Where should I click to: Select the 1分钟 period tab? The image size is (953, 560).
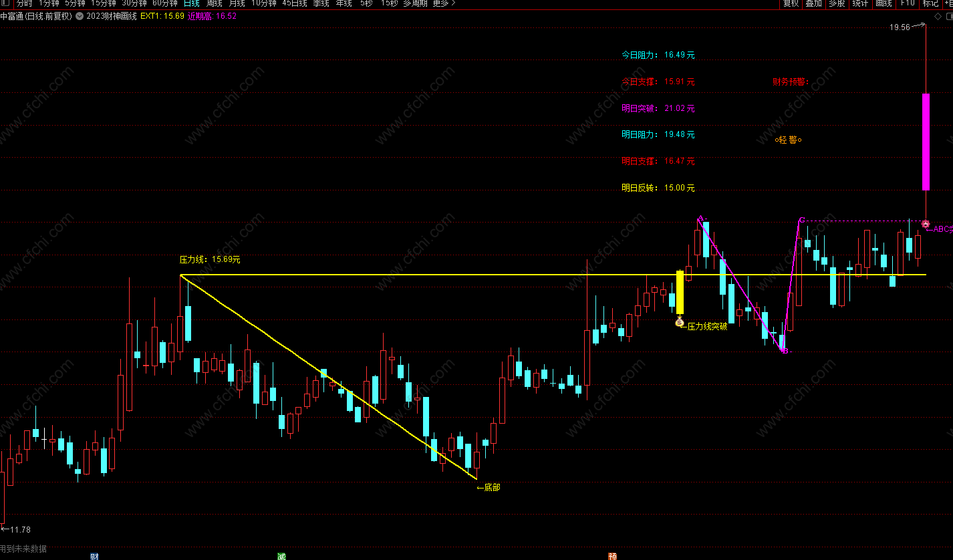(x=49, y=3)
